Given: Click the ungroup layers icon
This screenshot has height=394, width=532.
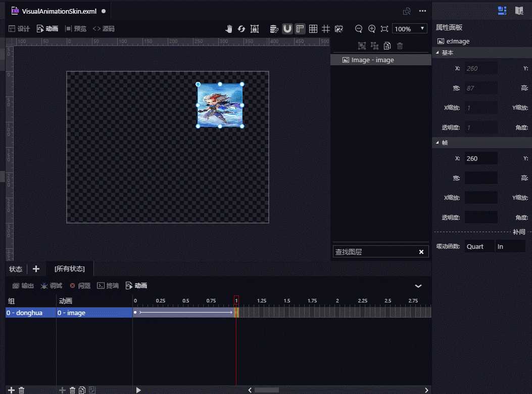Looking at the screenshot, I should click(374, 46).
